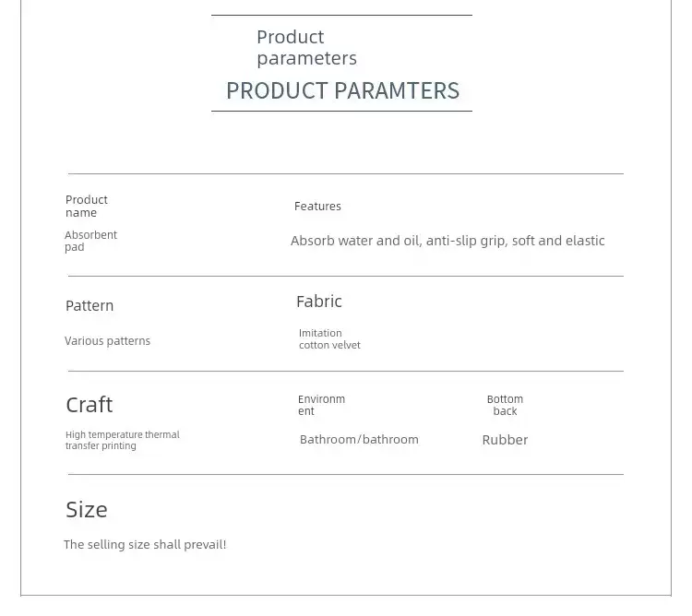Click the "Various patterns" value text
Viewport: 692px width, 616px height.
click(x=107, y=341)
